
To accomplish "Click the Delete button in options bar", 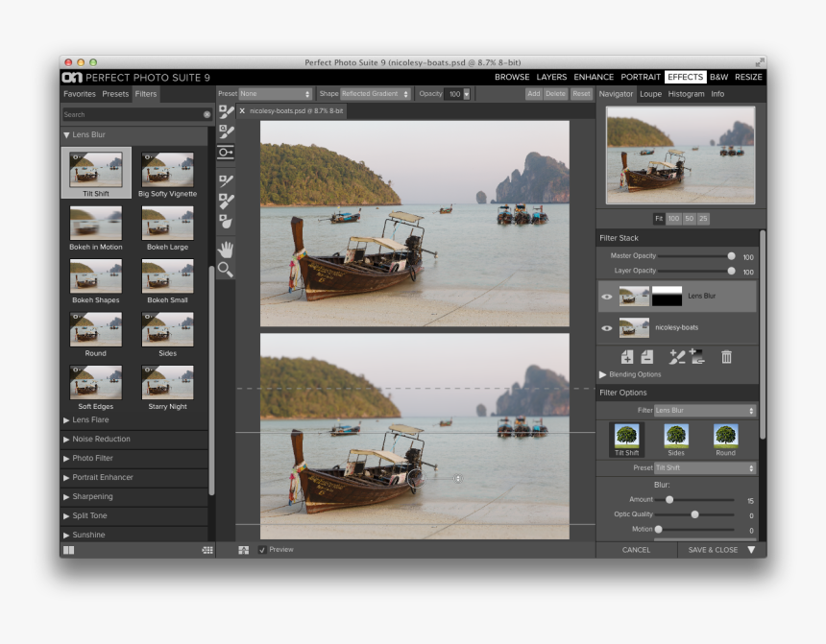I will (x=555, y=94).
